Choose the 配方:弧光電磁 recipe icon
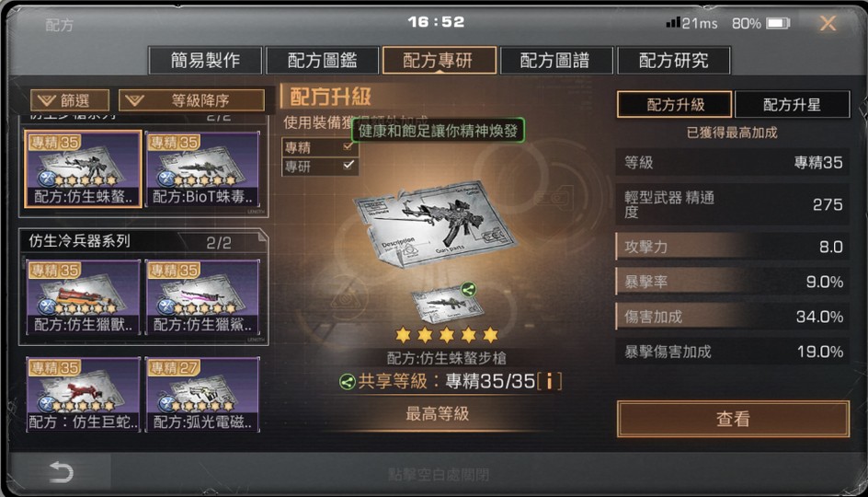The height and width of the screenshot is (497, 868). (202, 395)
